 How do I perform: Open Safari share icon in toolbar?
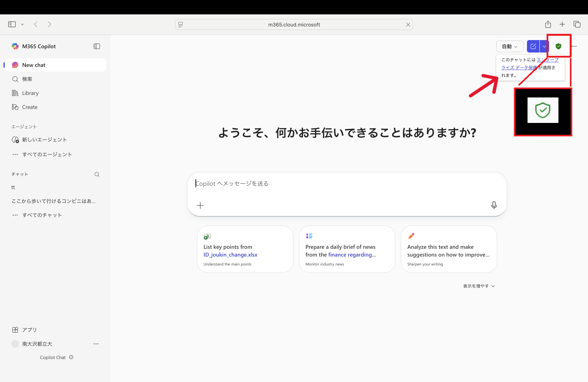tap(548, 24)
